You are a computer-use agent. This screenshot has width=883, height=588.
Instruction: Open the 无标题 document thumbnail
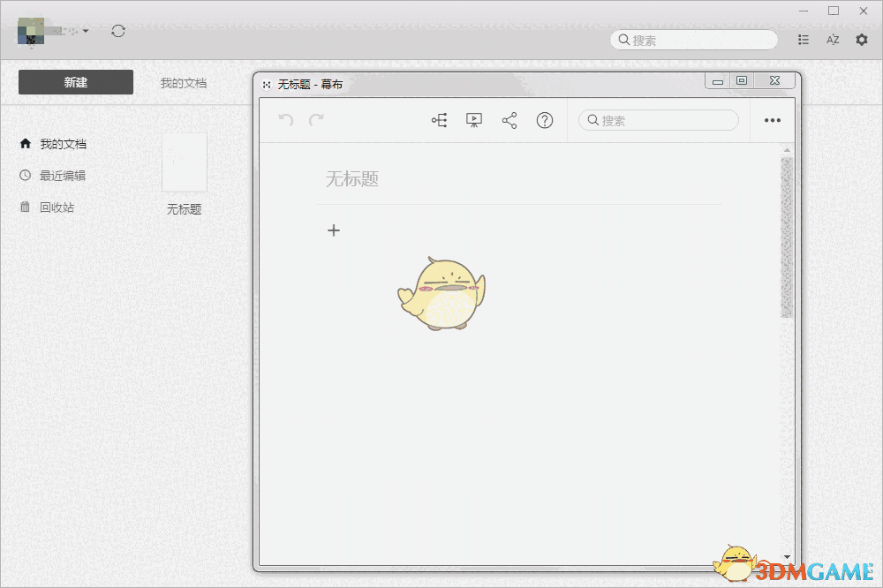tap(184, 162)
